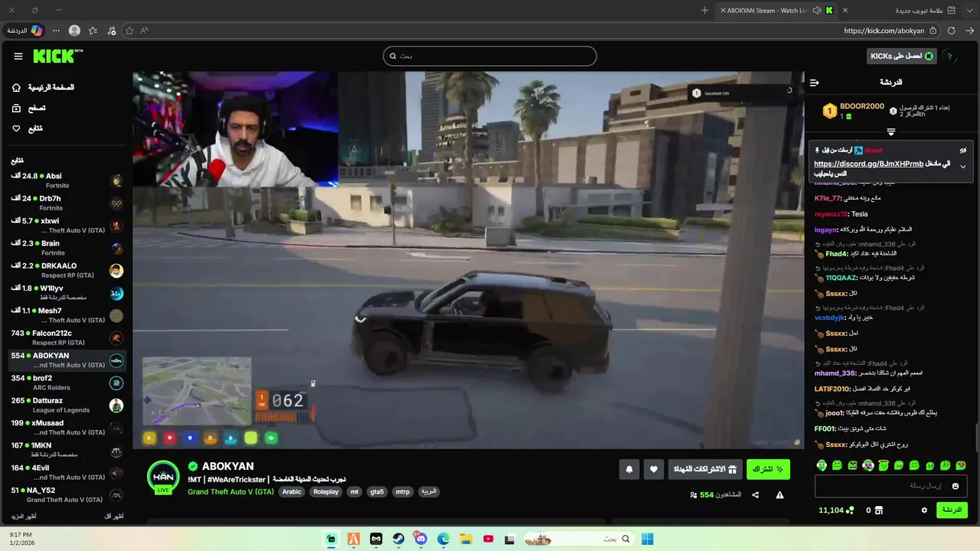Open Windows Start button on taskbar
This screenshot has width=980, height=551.
pyautogui.click(x=647, y=539)
